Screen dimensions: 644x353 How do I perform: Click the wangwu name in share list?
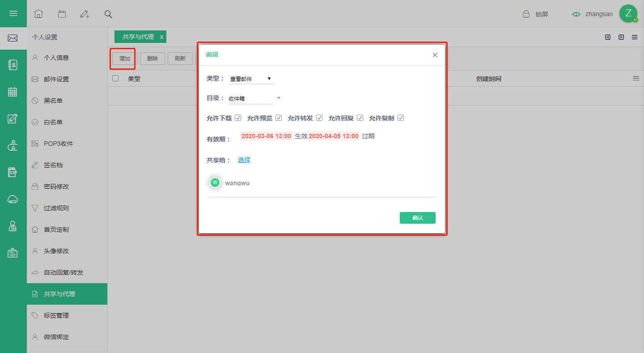[237, 183]
